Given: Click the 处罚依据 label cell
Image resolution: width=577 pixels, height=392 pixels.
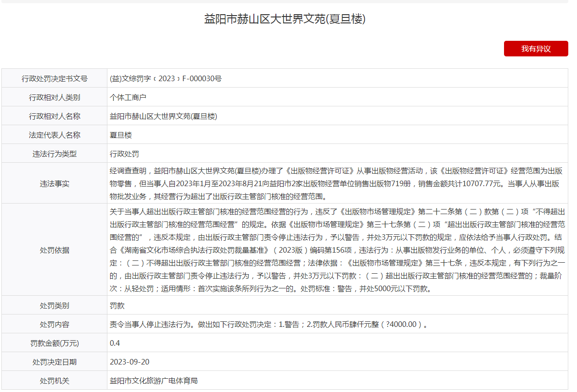Looking at the screenshot, I should [55, 250].
